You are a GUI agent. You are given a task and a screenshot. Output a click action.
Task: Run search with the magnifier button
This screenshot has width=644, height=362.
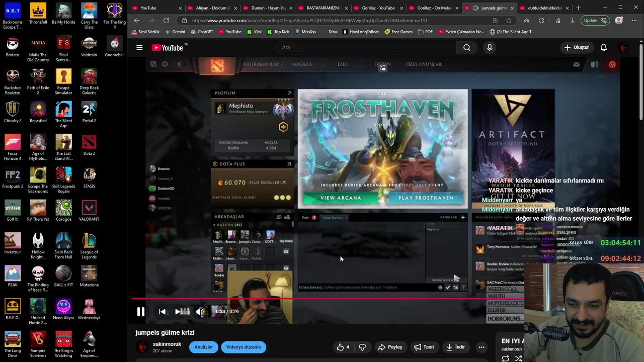[467, 48]
